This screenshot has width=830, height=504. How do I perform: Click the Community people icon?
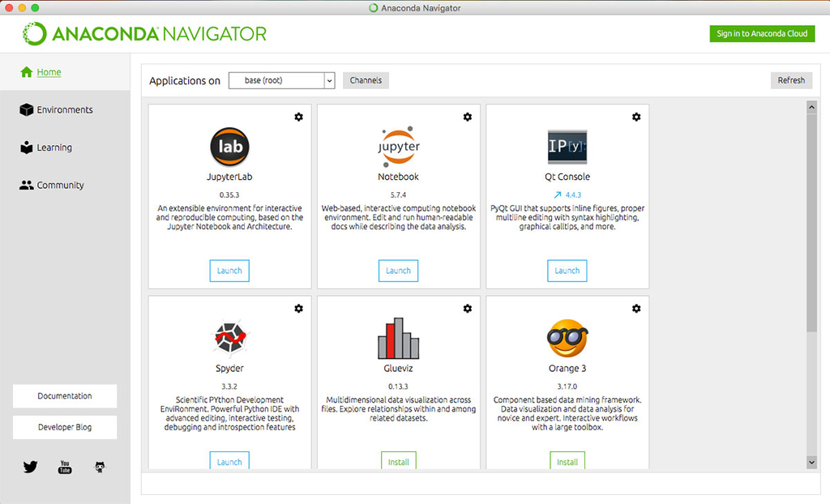click(x=27, y=186)
